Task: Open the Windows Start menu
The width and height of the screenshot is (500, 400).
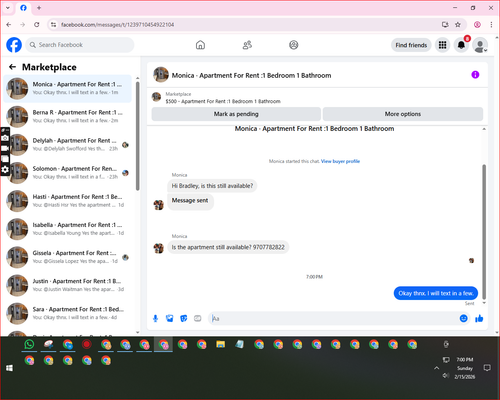Action: tap(9, 368)
